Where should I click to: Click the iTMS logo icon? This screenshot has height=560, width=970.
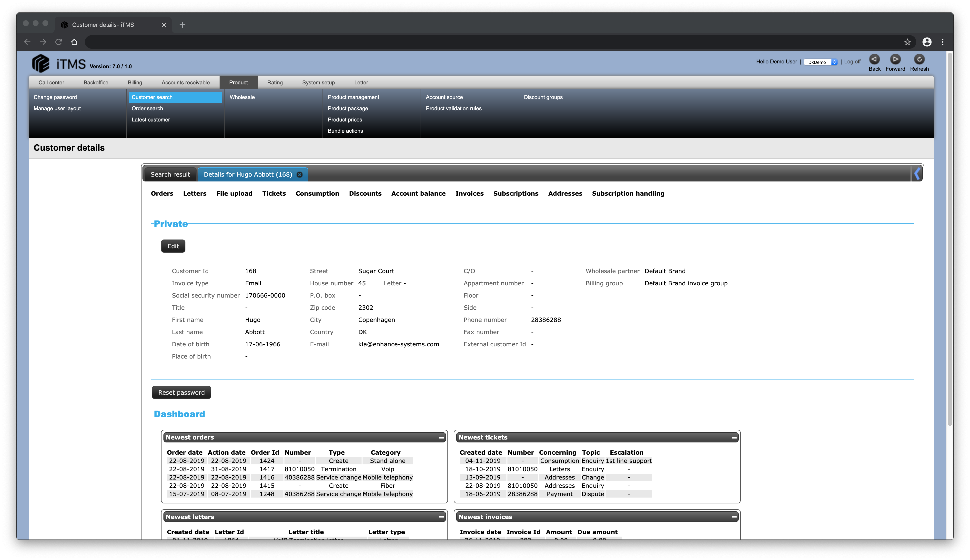coord(41,63)
